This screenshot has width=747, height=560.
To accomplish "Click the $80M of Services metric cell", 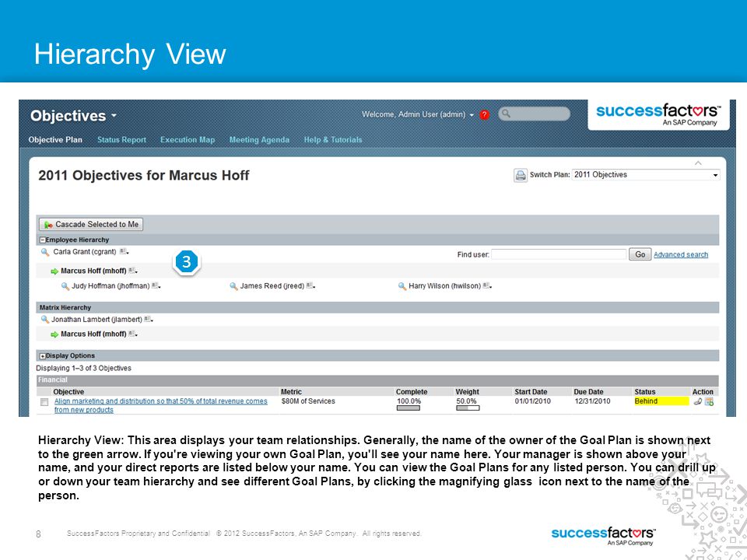I will (x=308, y=401).
